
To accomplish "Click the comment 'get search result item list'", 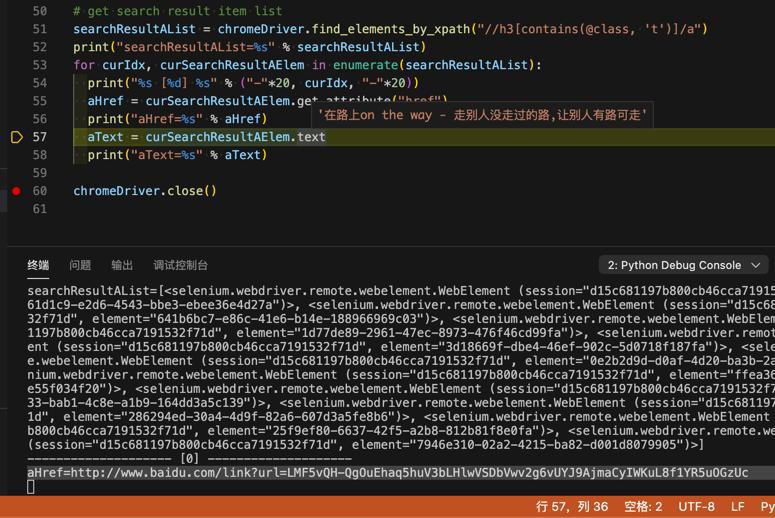I will tap(178, 11).
